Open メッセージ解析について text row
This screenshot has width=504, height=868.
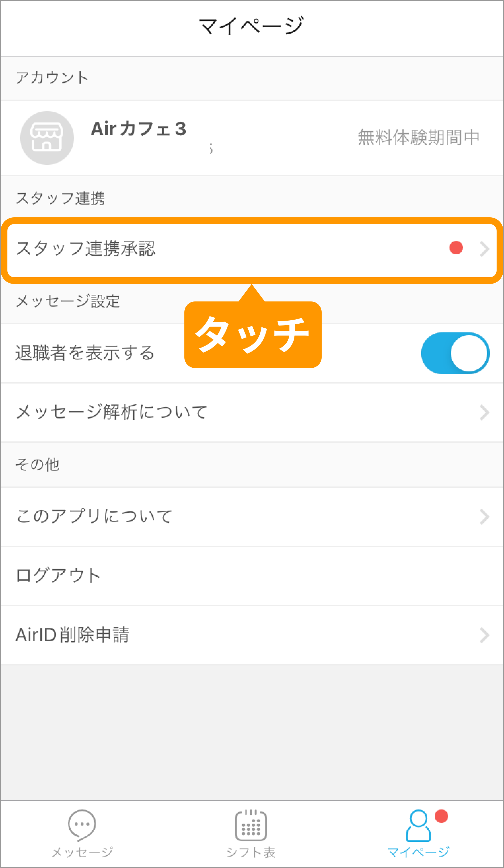112,412
